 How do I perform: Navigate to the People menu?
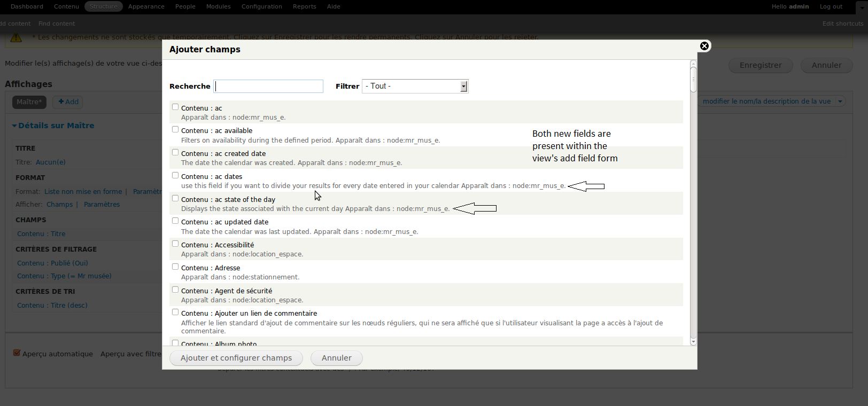[x=185, y=6]
